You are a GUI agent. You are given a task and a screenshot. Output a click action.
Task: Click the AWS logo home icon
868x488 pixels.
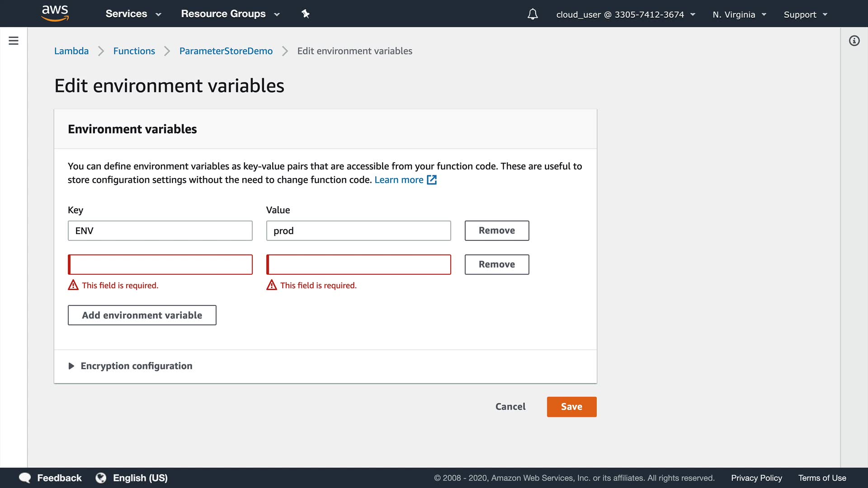coord(55,13)
